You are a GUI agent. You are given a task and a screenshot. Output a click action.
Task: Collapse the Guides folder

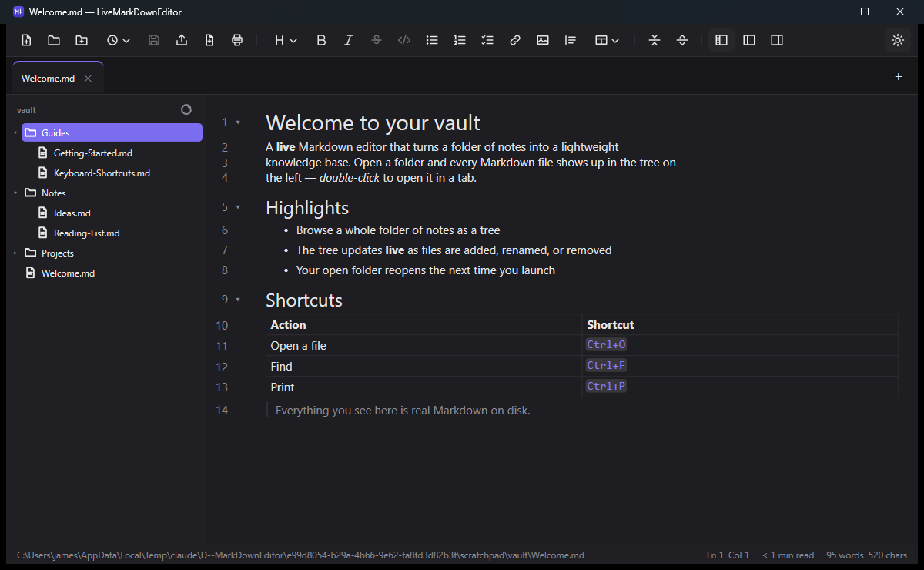pyautogui.click(x=15, y=132)
